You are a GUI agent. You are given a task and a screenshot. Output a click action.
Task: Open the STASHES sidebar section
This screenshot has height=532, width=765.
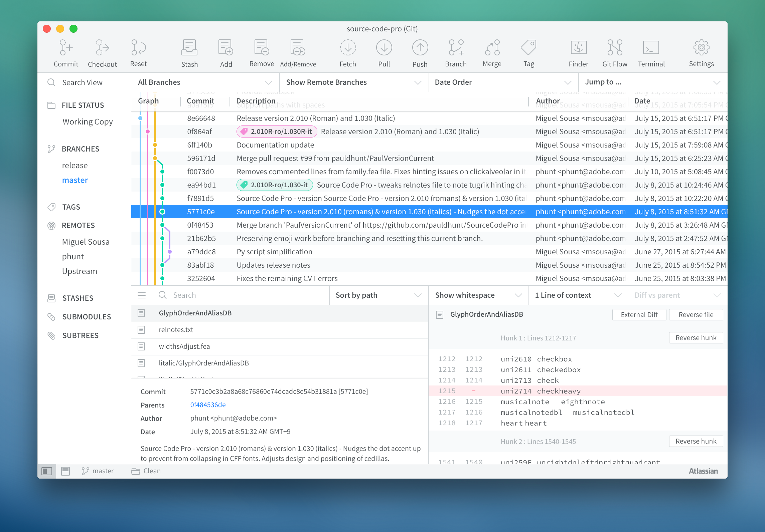tap(78, 298)
